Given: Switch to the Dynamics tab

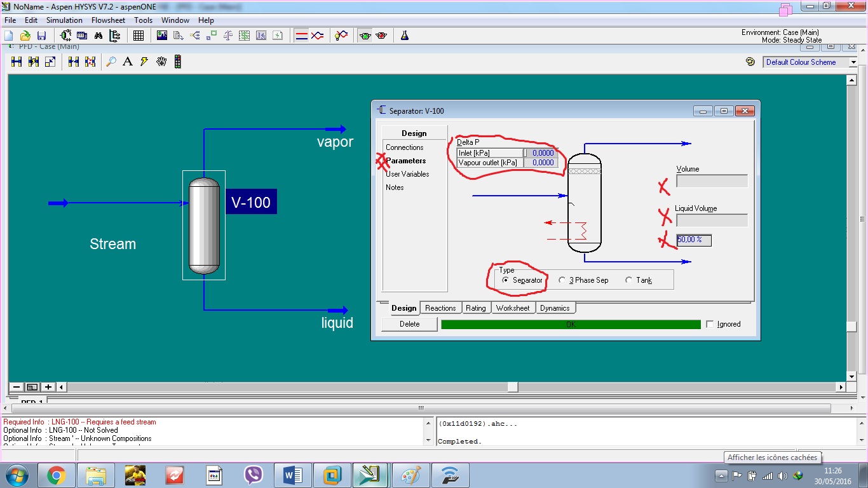Looking at the screenshot, I should tap(555, 308).
